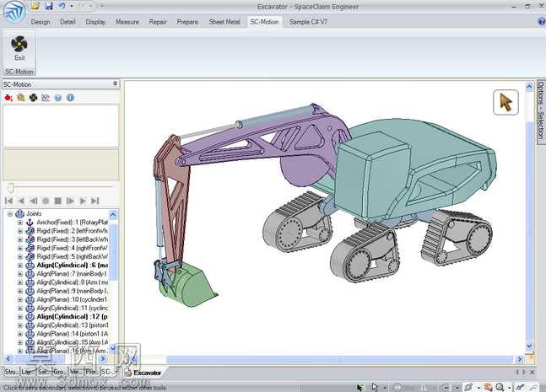Switch to the Display ribbon tab
Viewport: 546px width, 392px height.
coord(95,22)
